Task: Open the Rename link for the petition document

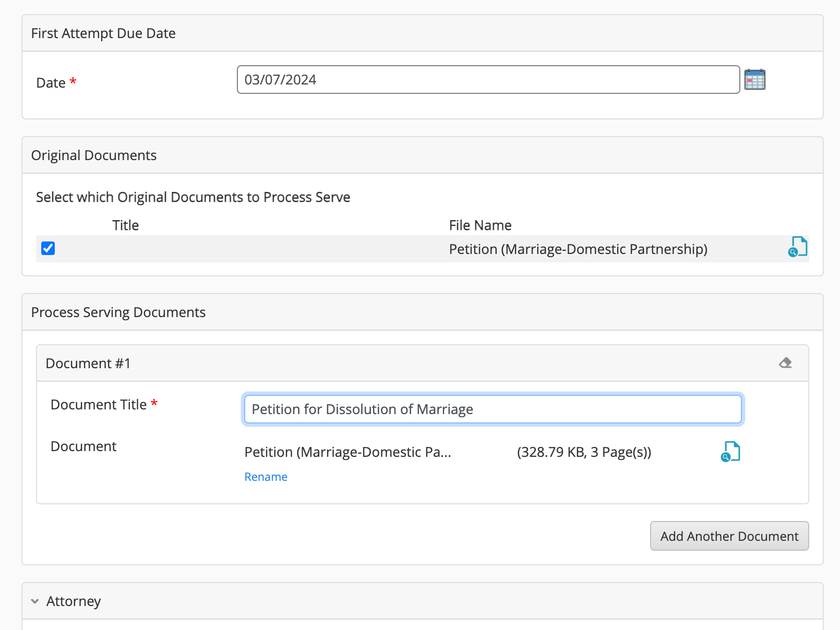Action: click(266, 476)
